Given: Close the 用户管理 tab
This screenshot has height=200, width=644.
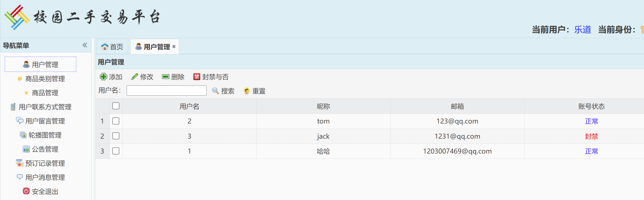Looking at the screenshot, I should pyautogui.click(x=174, y=46).
